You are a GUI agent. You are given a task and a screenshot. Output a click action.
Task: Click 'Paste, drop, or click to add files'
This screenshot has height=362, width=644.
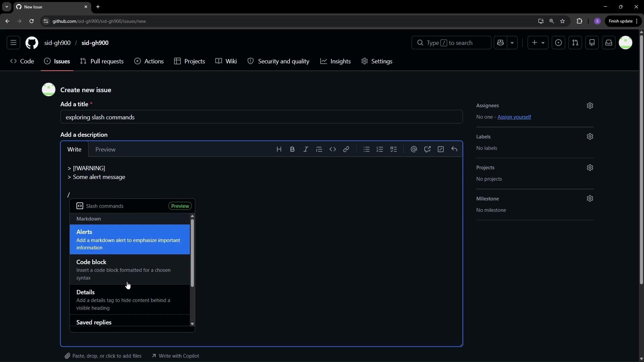103,356
